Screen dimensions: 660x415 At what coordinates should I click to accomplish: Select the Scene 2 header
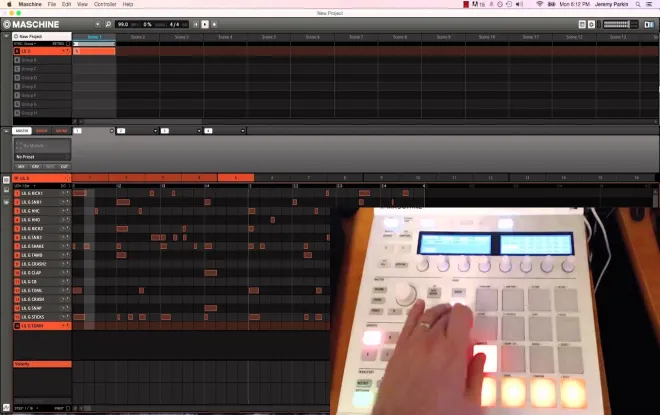tap(138, 37)
